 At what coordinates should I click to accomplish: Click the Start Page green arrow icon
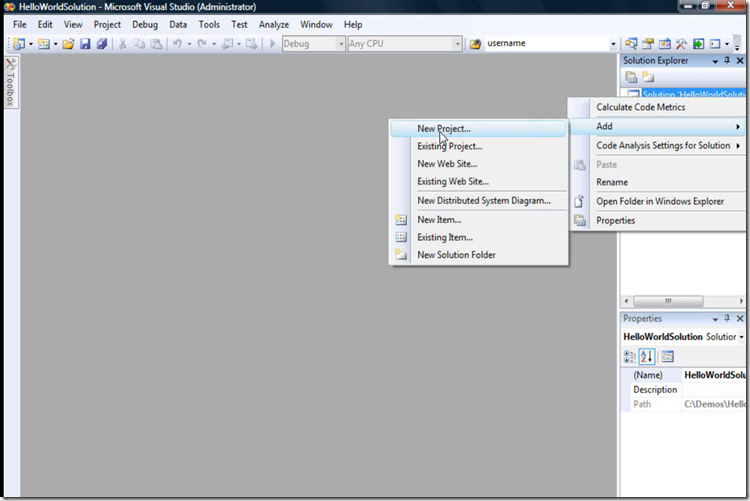[698, 44]
